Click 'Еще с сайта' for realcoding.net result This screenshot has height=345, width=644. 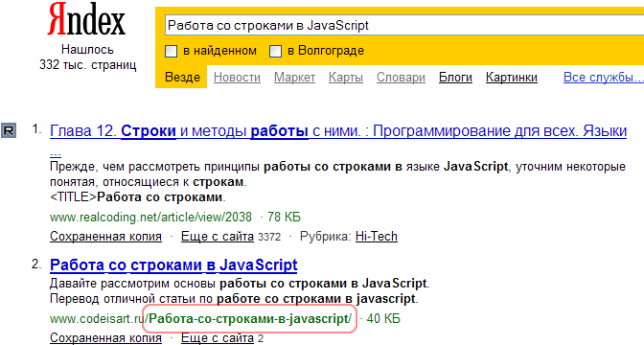click(x=218, y=237)
